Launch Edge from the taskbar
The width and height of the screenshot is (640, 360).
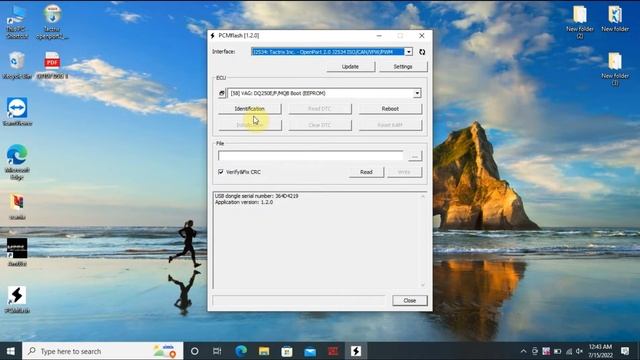241,351
